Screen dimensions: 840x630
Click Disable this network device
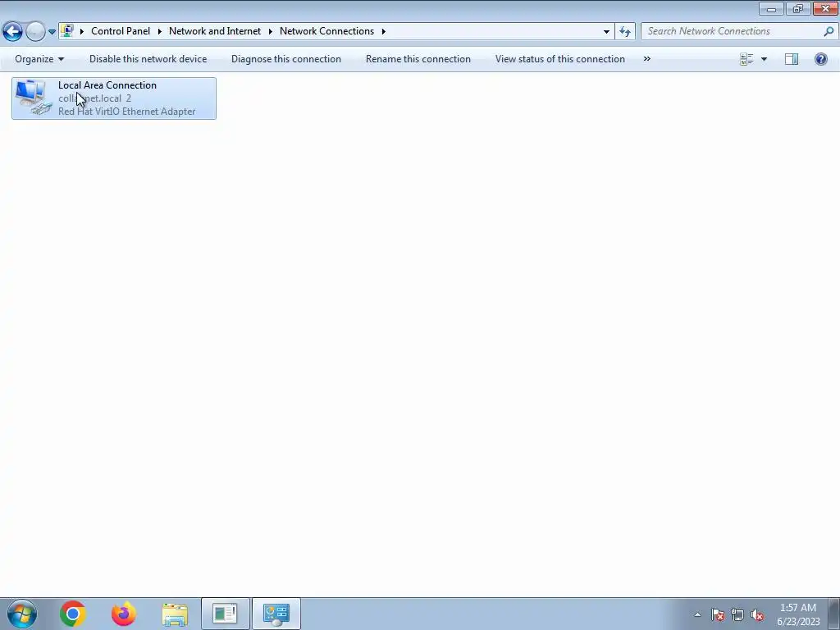coord(148,59)
